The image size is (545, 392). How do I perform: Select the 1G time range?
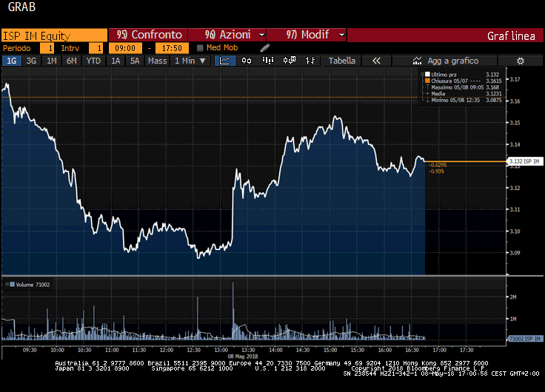coord(12,61)
